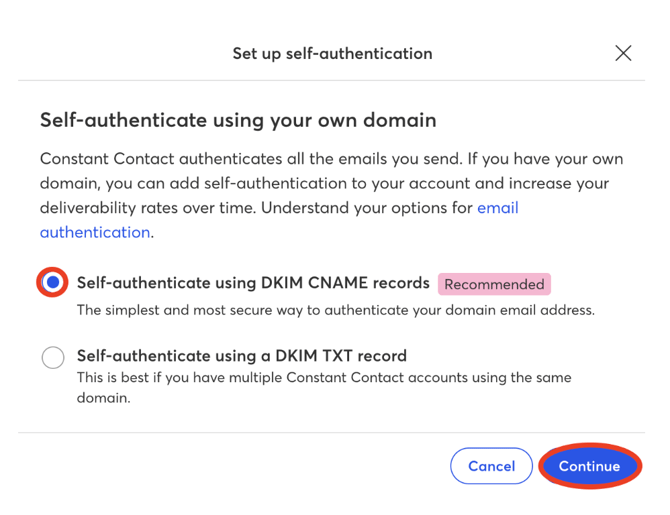Cancel the self-authentication setup
The image size is (670, 515).
click(491, 466)
